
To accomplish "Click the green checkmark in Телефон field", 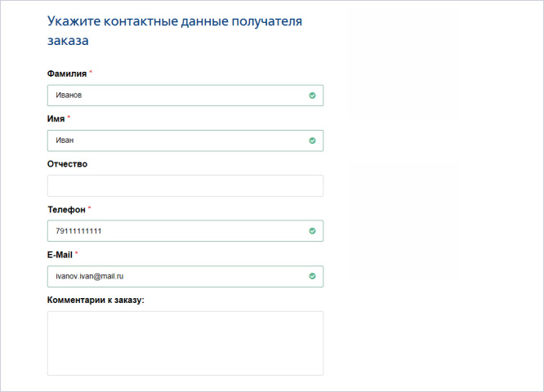I will coord(312,231).
